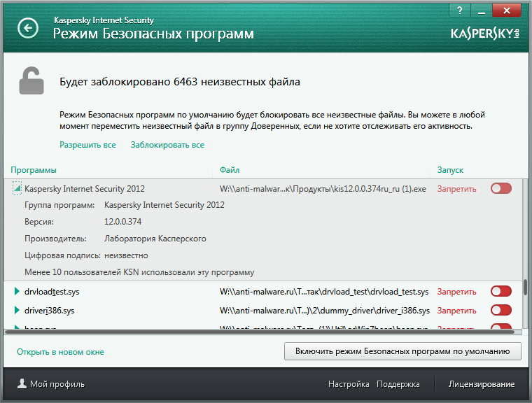Sort by the Файл column header

(x=230, y=170)
